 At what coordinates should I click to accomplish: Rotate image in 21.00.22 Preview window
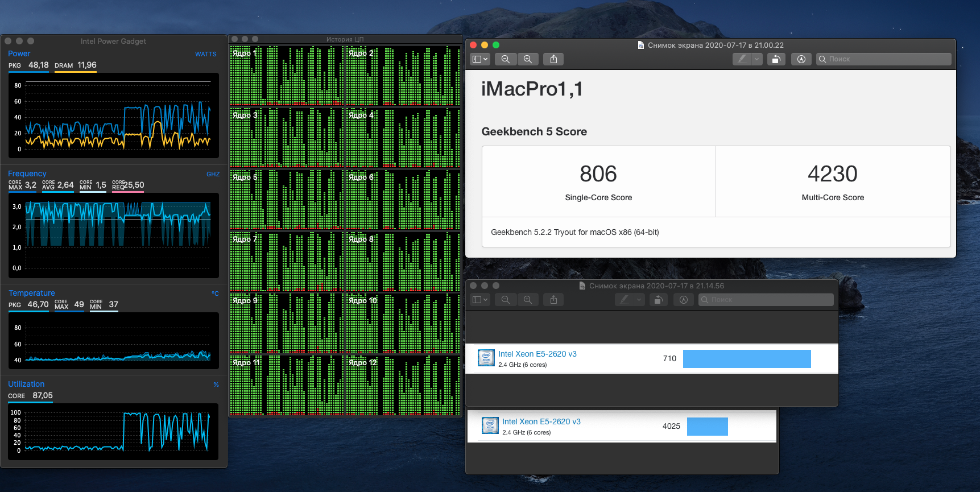pos(776,59)
